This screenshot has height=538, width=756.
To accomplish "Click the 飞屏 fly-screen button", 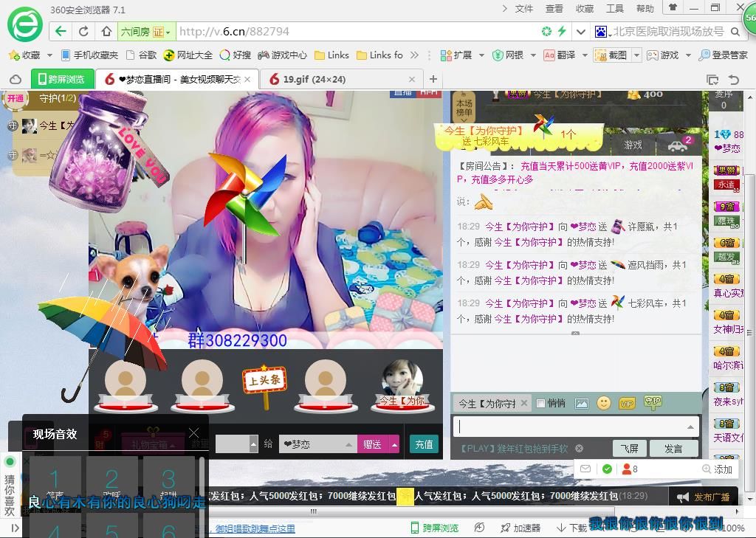I will (x=629, y=449).
